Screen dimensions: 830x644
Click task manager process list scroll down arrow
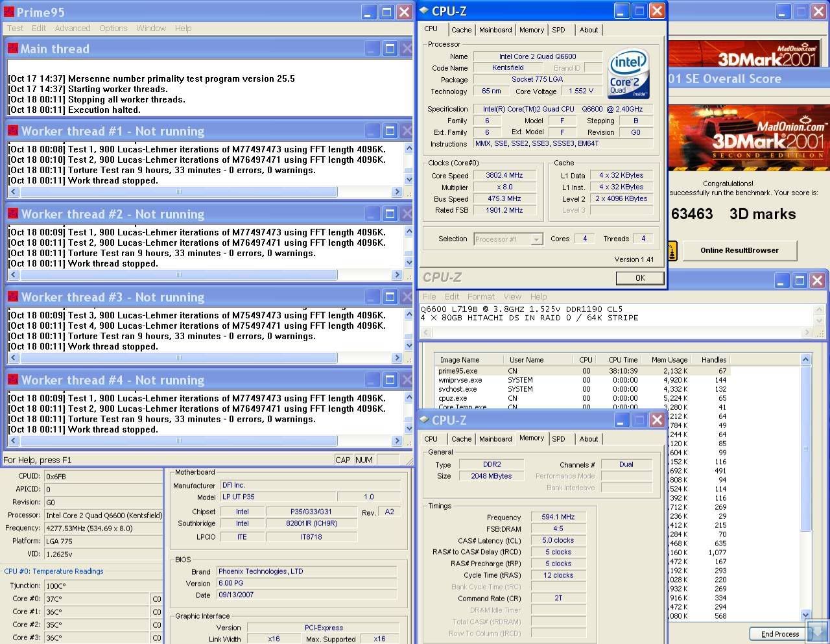pyautogui.click(x=806, y=615)
